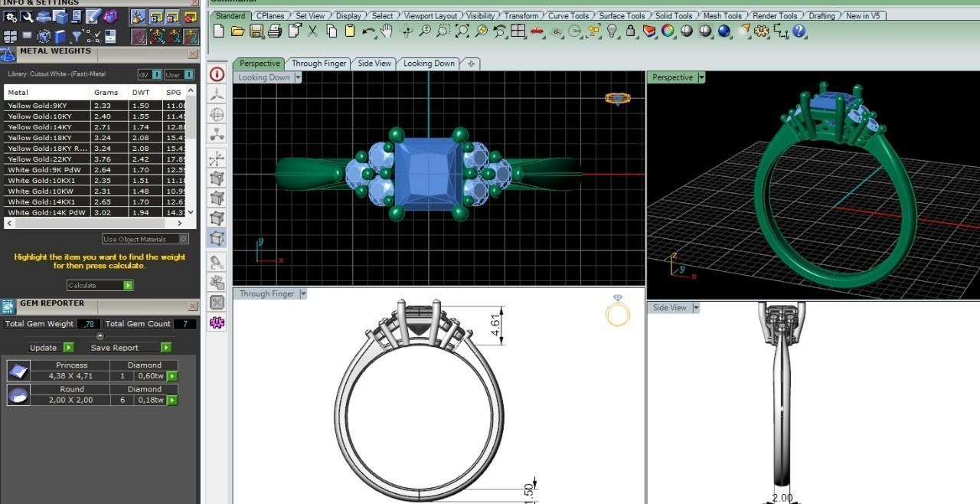Screen dimensions: 980x504
Task: Select the Side View viewport tab
Action: 374,64
